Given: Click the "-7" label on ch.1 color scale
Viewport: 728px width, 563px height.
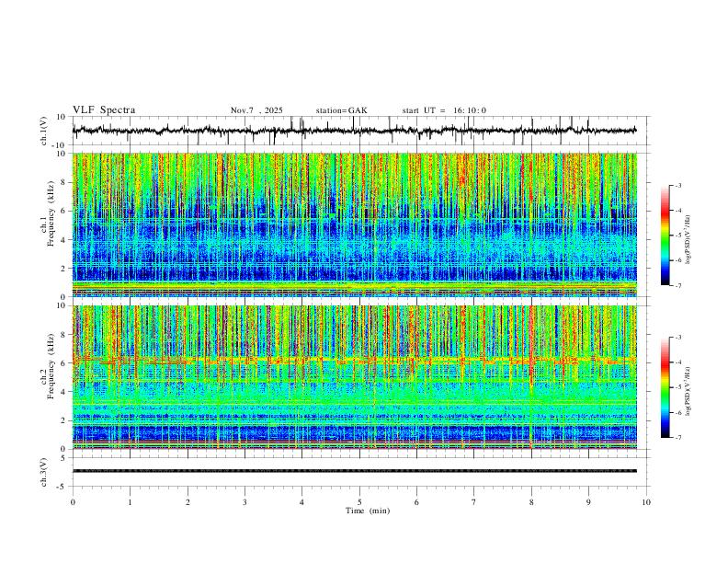Looking at the screenshot, I should [678, 286].
